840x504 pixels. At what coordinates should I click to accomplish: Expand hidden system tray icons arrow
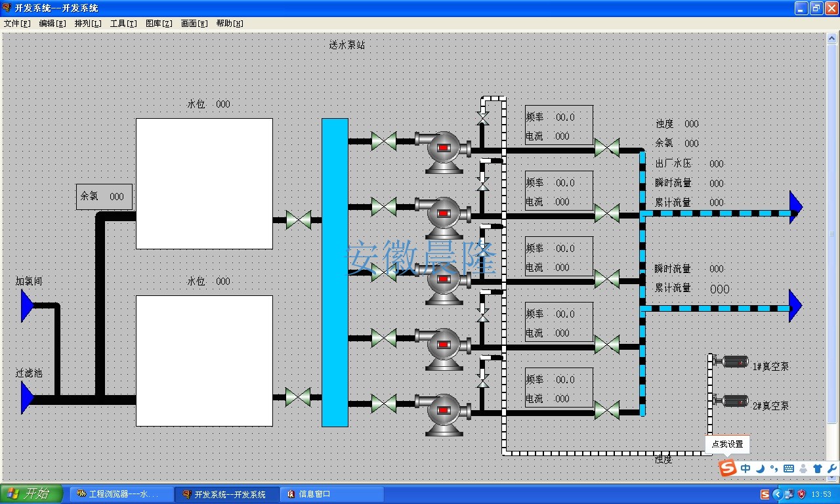point(778,494)
